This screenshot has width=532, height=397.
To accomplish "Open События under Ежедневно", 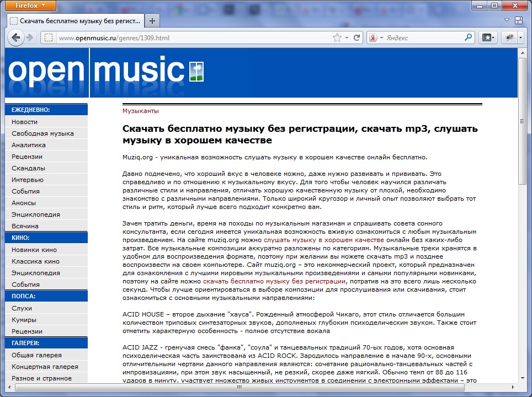I will coord(46,191).
